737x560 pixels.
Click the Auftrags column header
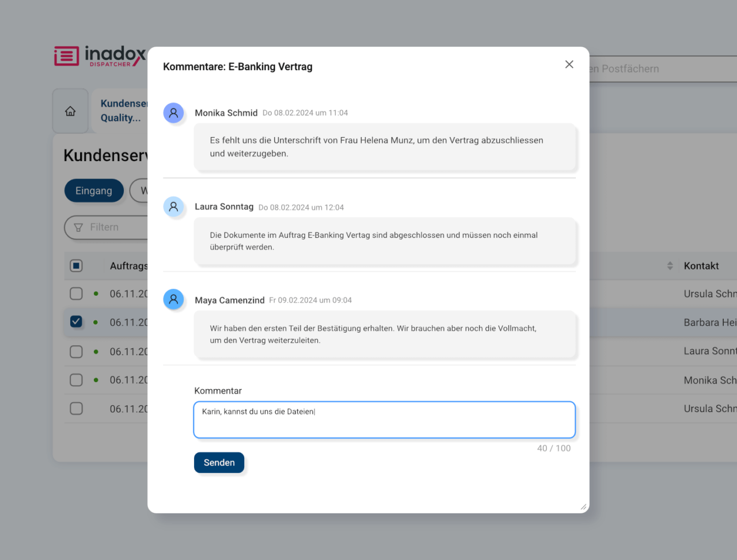point(128,266)
